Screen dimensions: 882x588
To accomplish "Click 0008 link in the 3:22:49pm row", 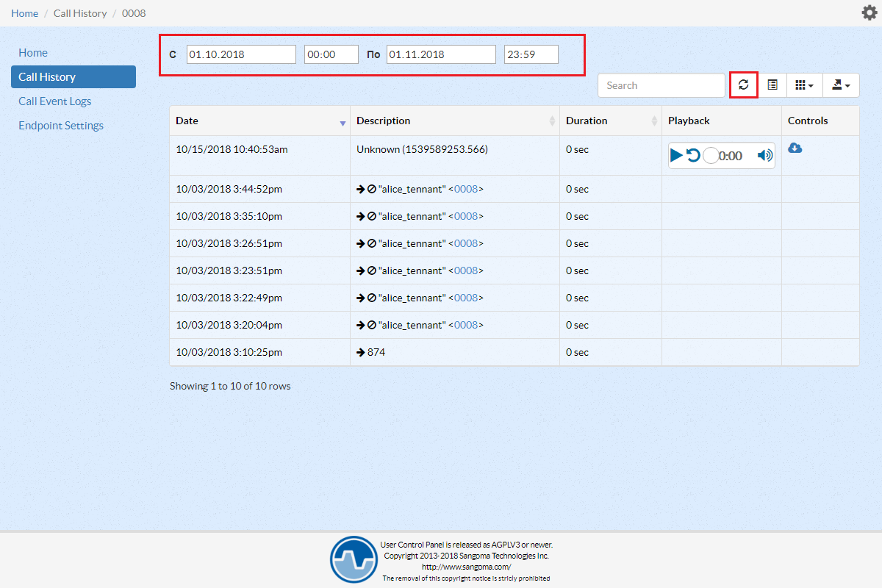I will (466, 298).
